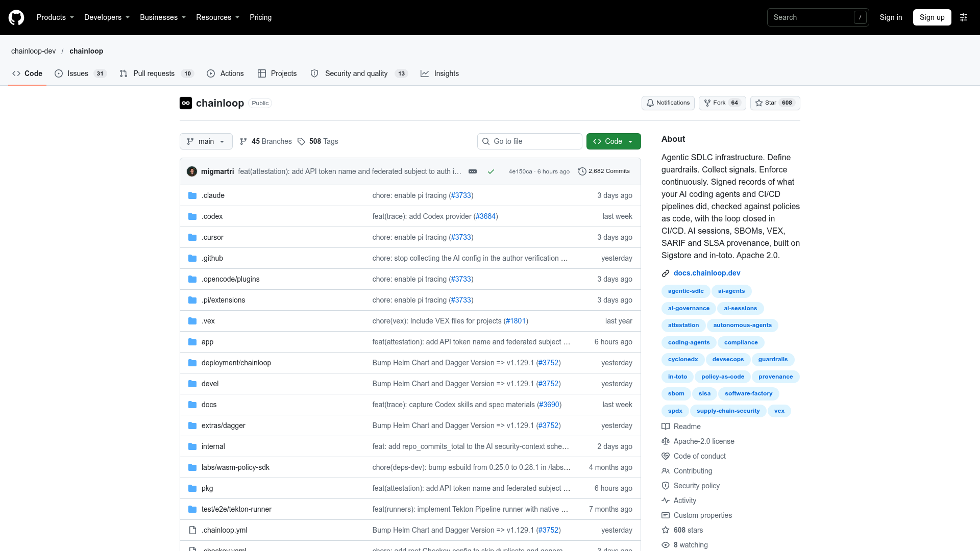
Task: Click the history clock icon by 2,682 Commits
Action: point(582,171)
